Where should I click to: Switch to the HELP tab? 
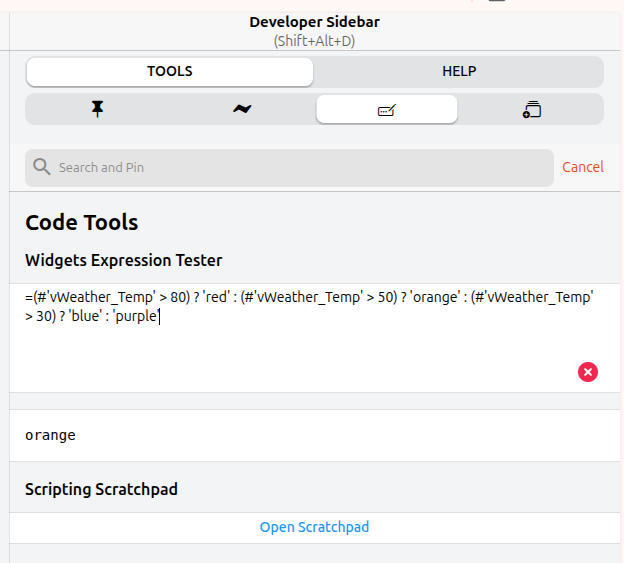(459, 72)
